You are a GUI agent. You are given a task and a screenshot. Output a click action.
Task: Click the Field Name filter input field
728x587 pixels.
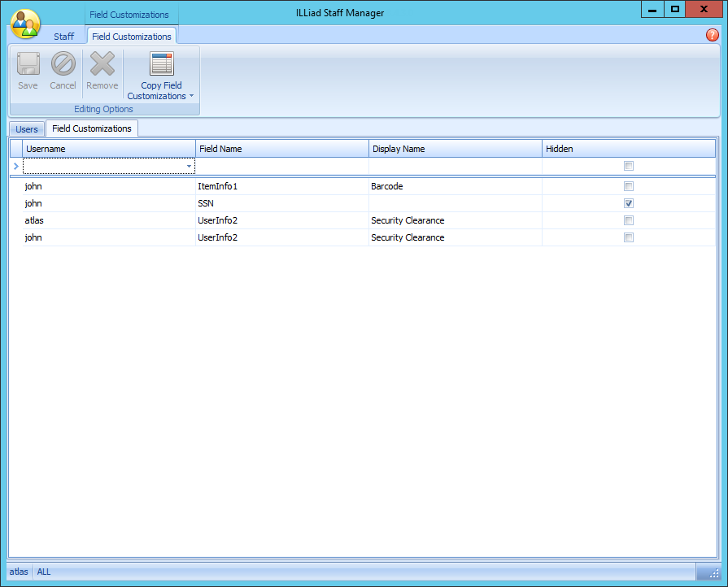(x=281, y=165)
